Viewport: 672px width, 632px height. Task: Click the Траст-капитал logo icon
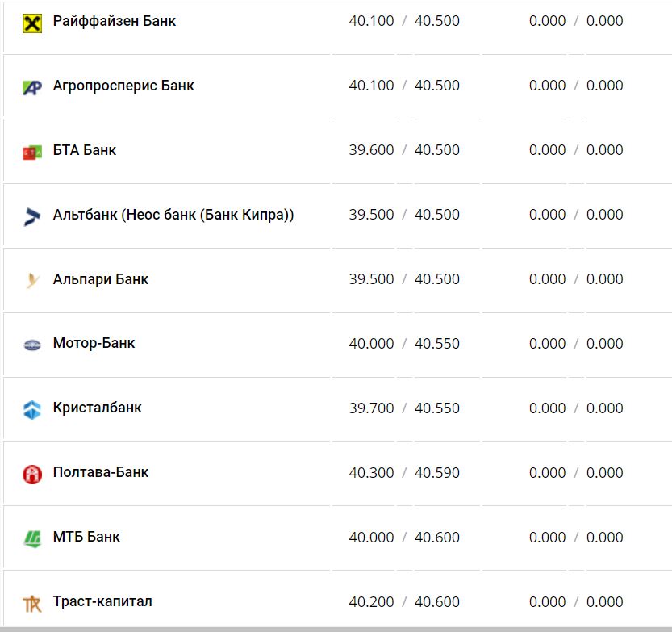(31, 604)
